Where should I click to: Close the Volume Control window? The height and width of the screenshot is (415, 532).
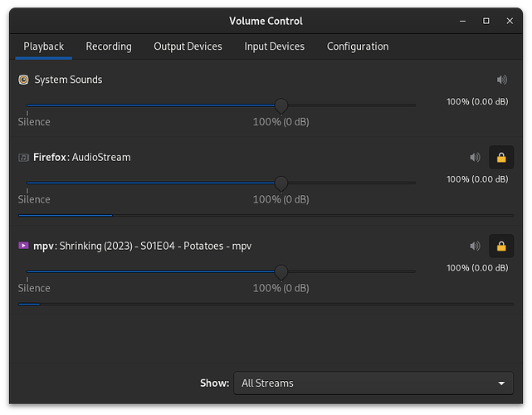tap(510, 21)
